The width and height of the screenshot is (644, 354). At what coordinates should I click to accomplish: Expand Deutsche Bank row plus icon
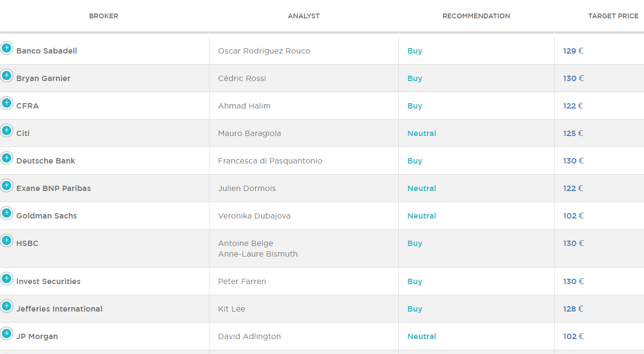point(6,158)
